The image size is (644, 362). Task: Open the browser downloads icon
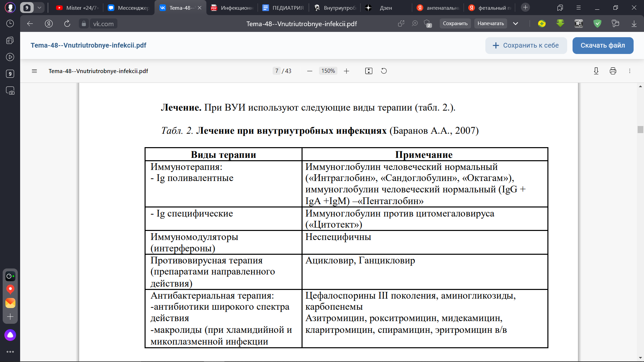click(634, 23)
